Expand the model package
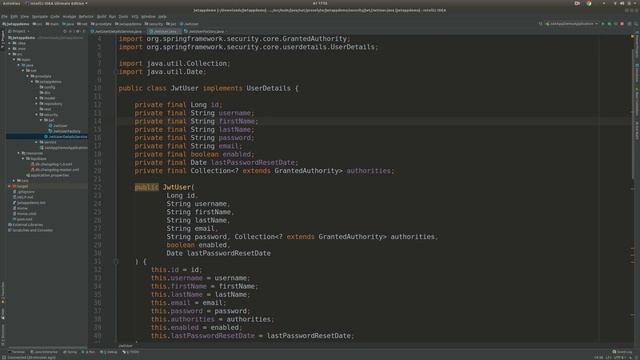This screenshot has height=360, width=640. [36, 98]
